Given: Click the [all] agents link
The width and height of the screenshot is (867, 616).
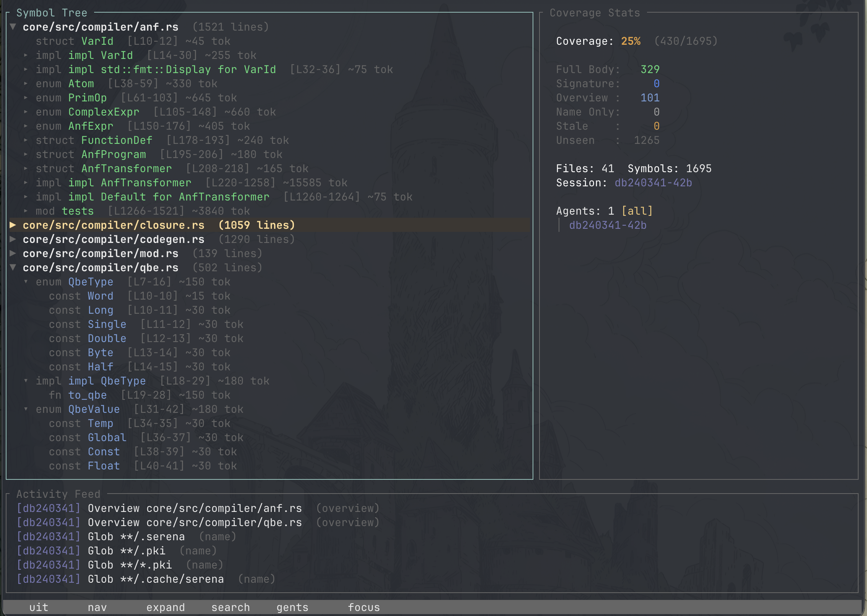Looking at the screenshot, I should (637, 210).
